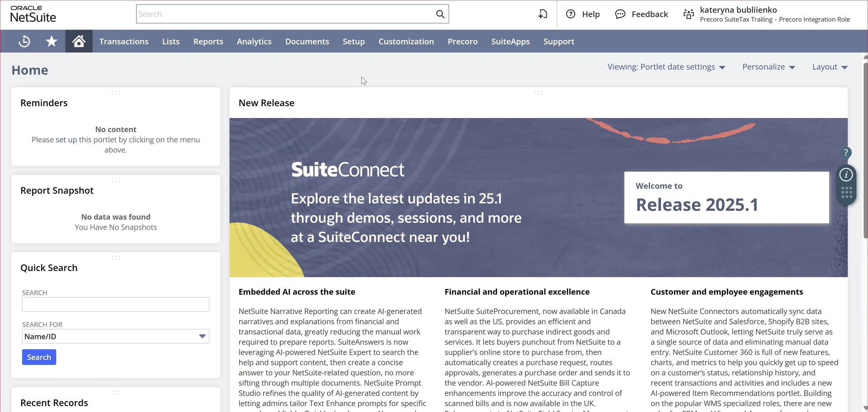Open the Personalize dropdown
The width and height of the screenshot is (868, 412).
point(768,67)
